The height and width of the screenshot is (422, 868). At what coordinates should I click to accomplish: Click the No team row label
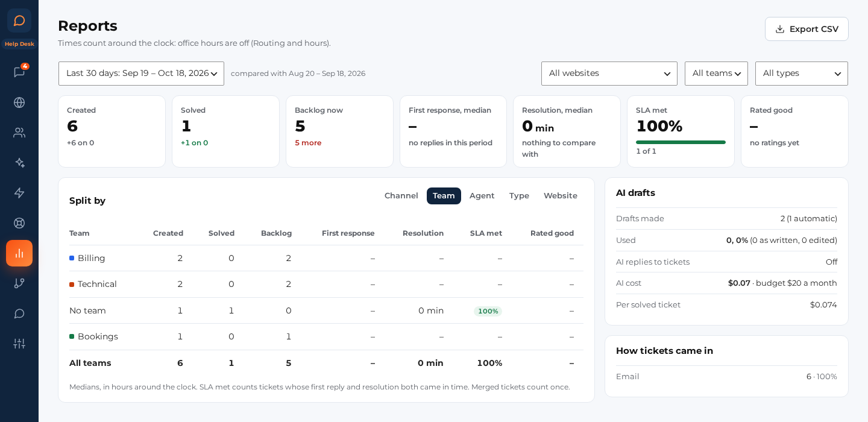pyautogui.click(x=87, y=310)
